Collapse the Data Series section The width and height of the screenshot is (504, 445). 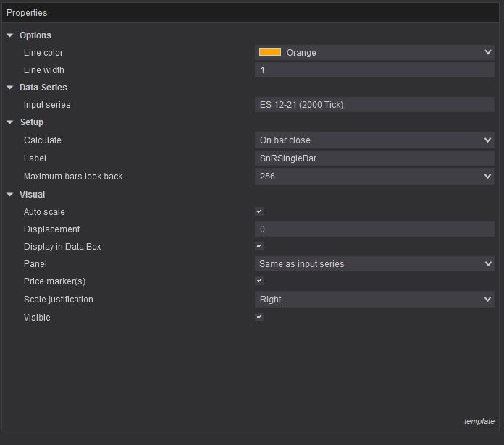click(10, 88)
